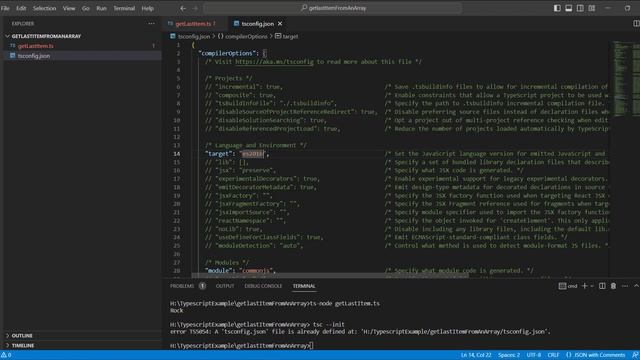Viewport: 640px width, 360px height.
Task: Open the Go menu
Action: click(x=86, y=8)
